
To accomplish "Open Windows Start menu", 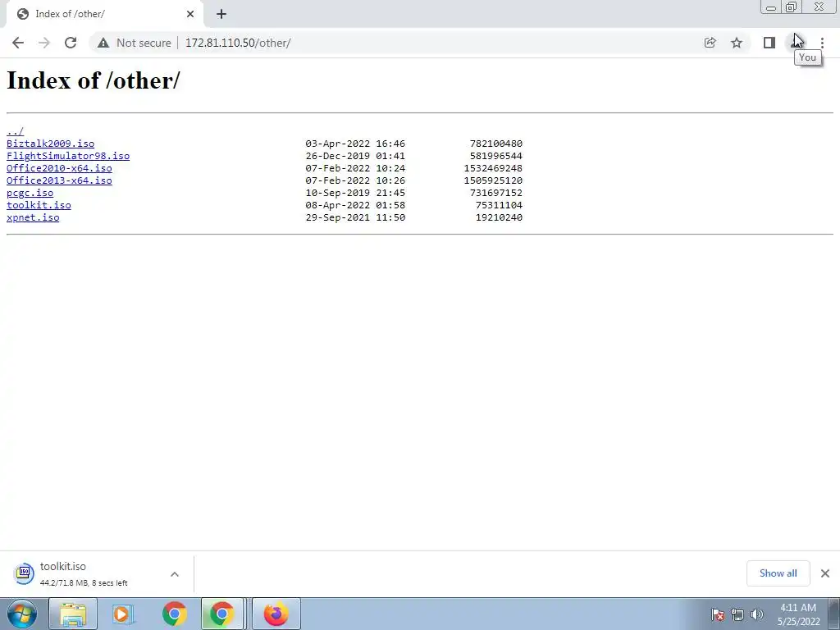I will 22,614.
